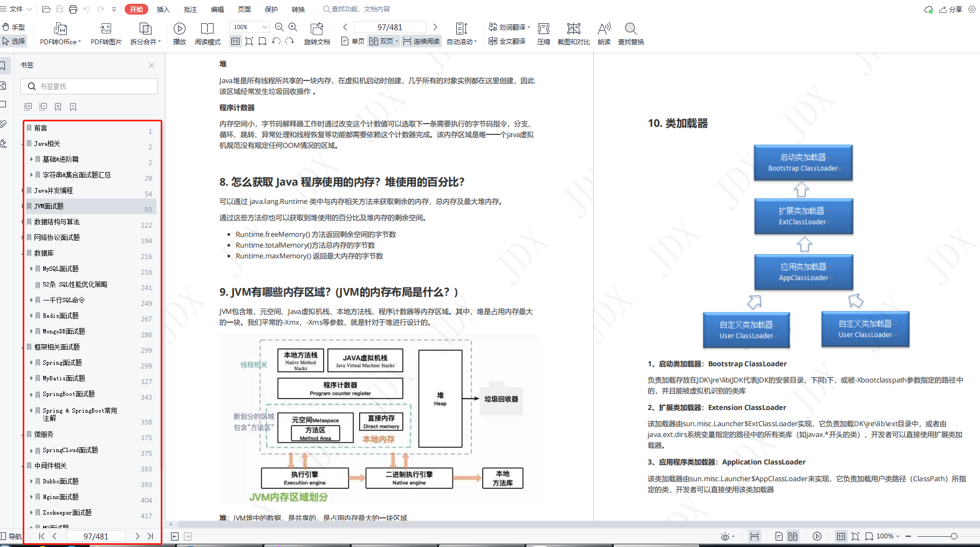The image size is (980, 547).
Task: Click the Print icon
Action: click(x=73, y=9)
